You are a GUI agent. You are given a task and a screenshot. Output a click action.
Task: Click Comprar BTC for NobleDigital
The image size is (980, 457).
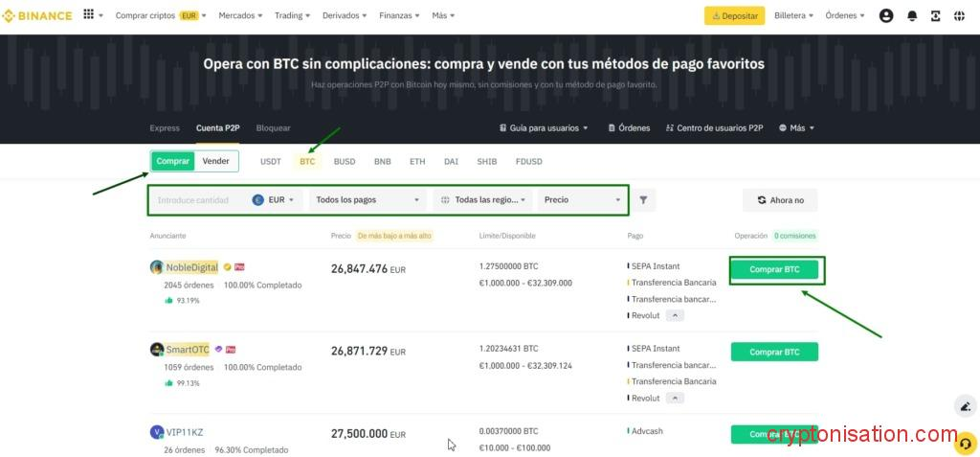774,270
